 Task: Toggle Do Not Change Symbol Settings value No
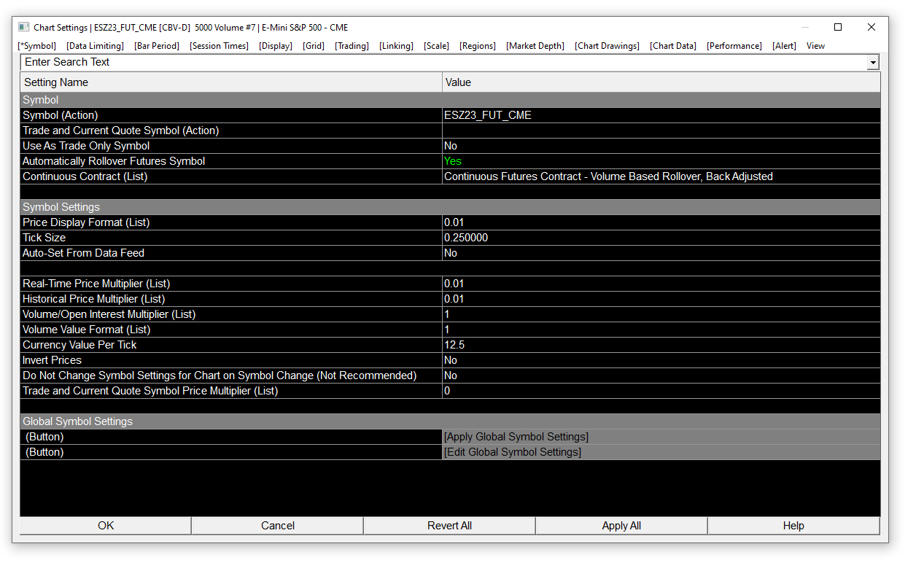click(x=661, y=376)
